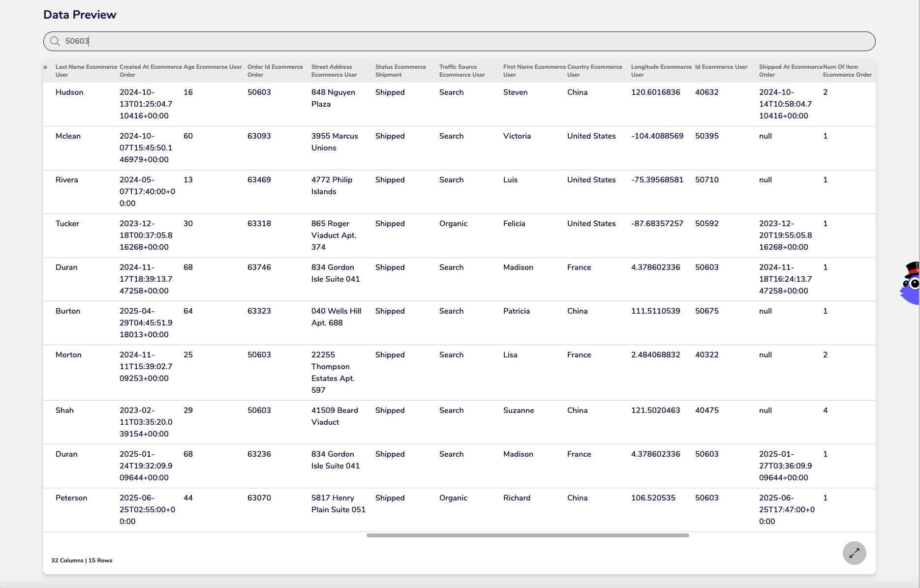Click the 040 Wells Hill Apt. 688 address
Image resolution: width=920 pixels, height=588 pixels.
click(x=337, y=317)
